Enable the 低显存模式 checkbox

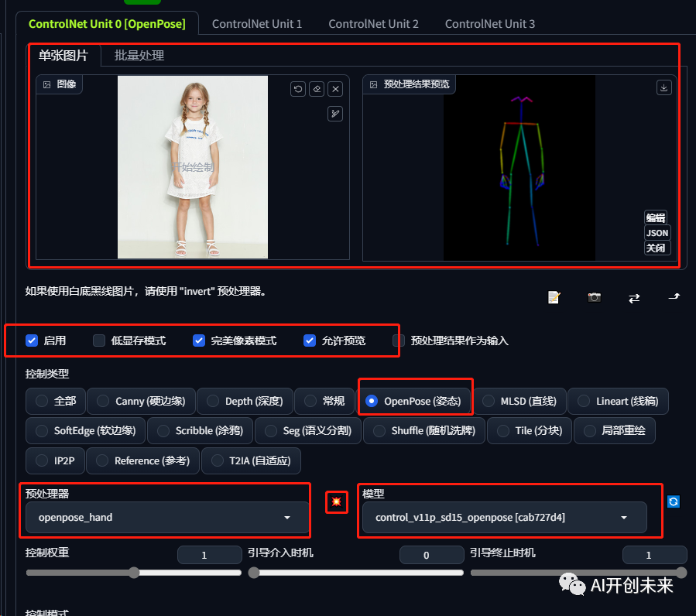pos(99,341)
